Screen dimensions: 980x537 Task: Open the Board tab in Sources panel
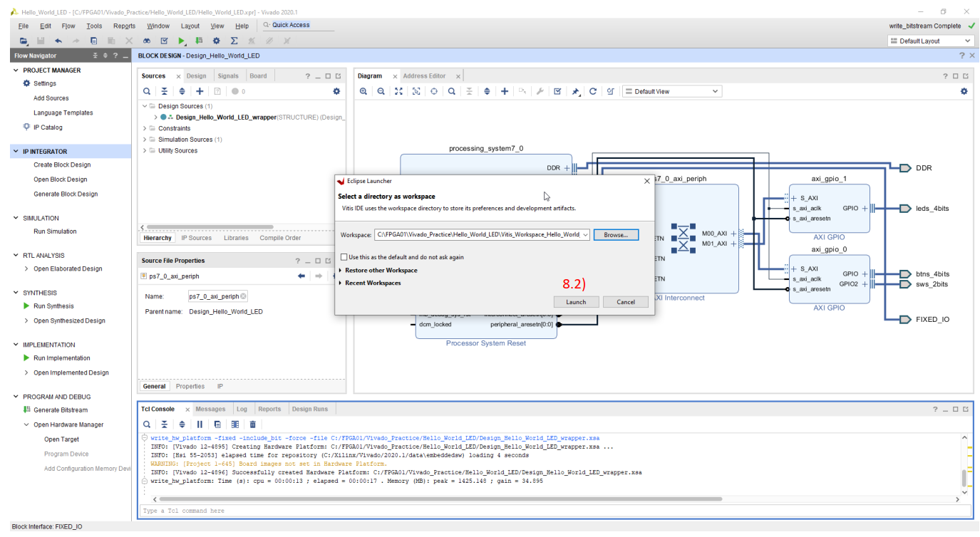(259, 76)
